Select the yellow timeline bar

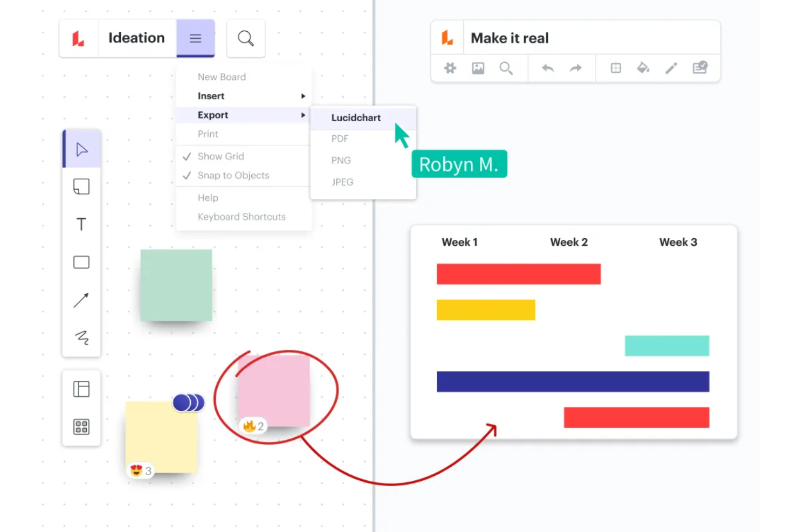tap(486, 310)
